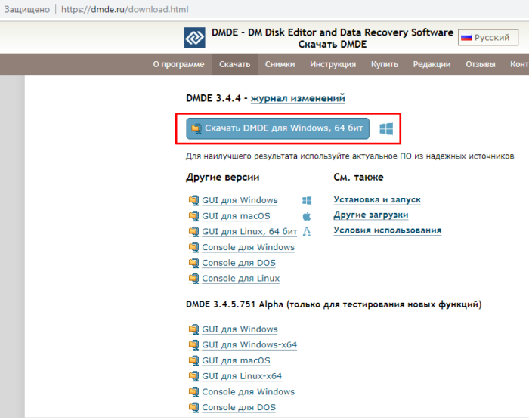The height and width of the screenshot is (420, 529).
Task: Click download icon before Console для Linux
Action: [193, 279]
